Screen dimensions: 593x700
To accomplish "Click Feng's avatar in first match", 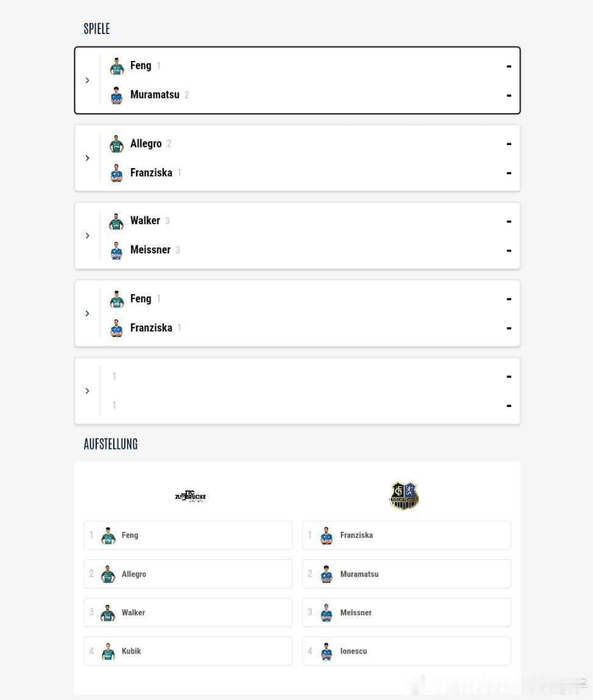I will click(x=117, y=66).
